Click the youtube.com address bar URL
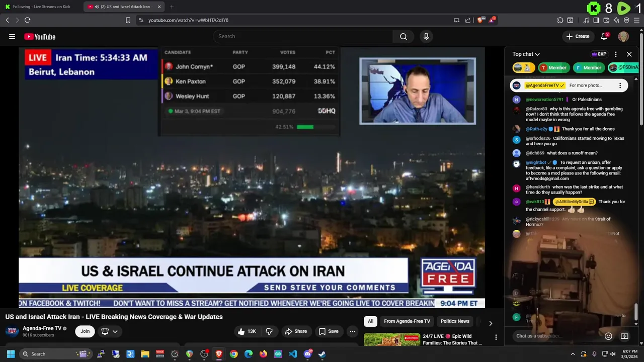644x362 pixels. tap(188, 20)
